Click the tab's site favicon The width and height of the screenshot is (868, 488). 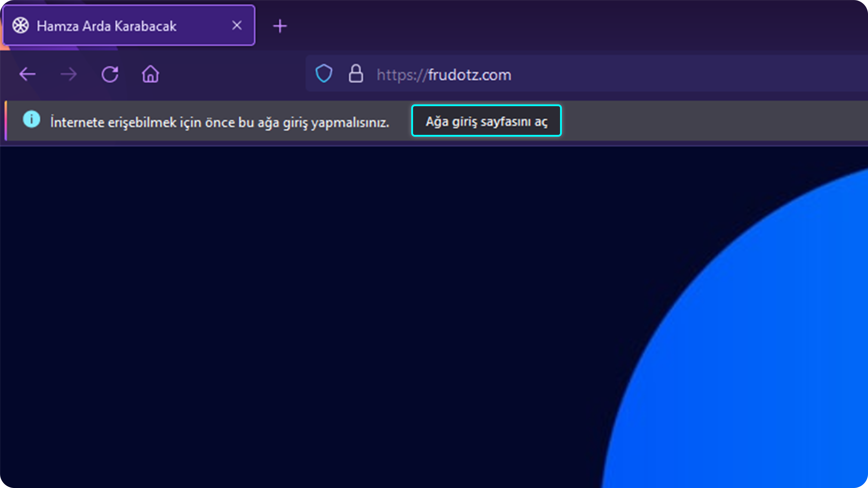(x=21, y=26)
